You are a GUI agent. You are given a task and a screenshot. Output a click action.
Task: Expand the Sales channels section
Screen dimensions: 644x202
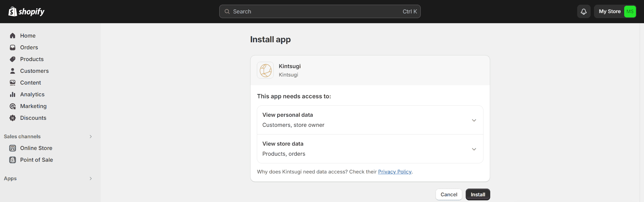(91, 137)
